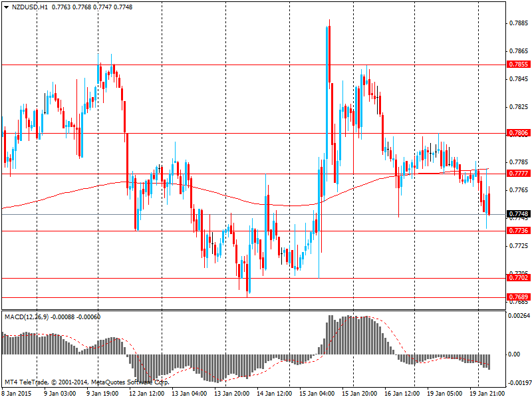Viewport: 532px width, 399px height.
Task: Click the MACD(12,26,9) indicator label
Action: click(27, 317)
